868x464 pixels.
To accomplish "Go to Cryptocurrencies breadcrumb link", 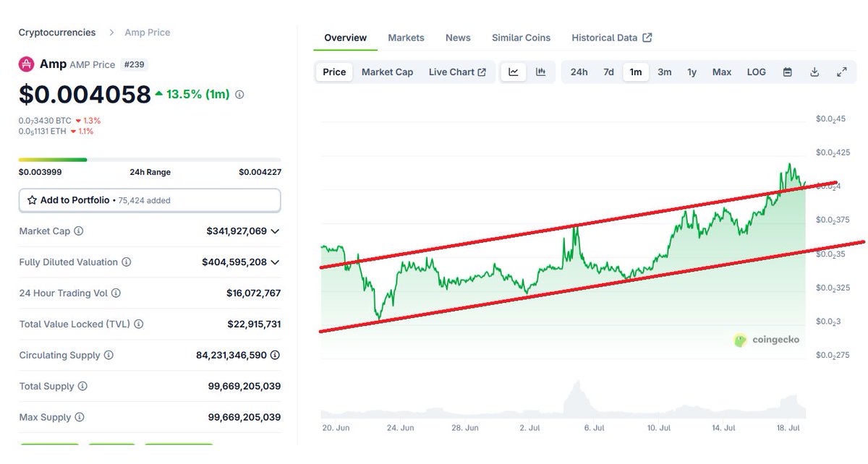I will coord(57,33).
